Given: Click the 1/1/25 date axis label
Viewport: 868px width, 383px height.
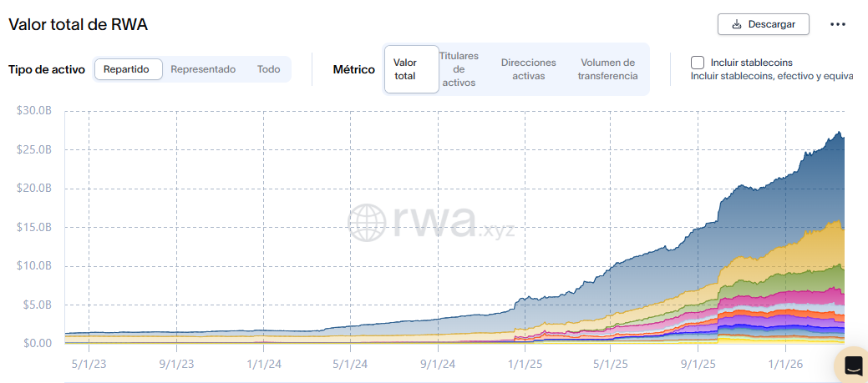Looking at the screenshot, I should (523, 364).
